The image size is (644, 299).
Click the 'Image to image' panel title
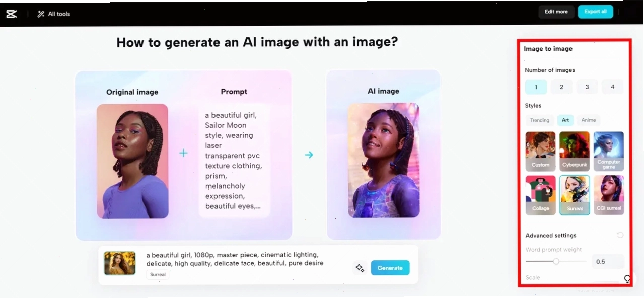(x=548, y=49)
